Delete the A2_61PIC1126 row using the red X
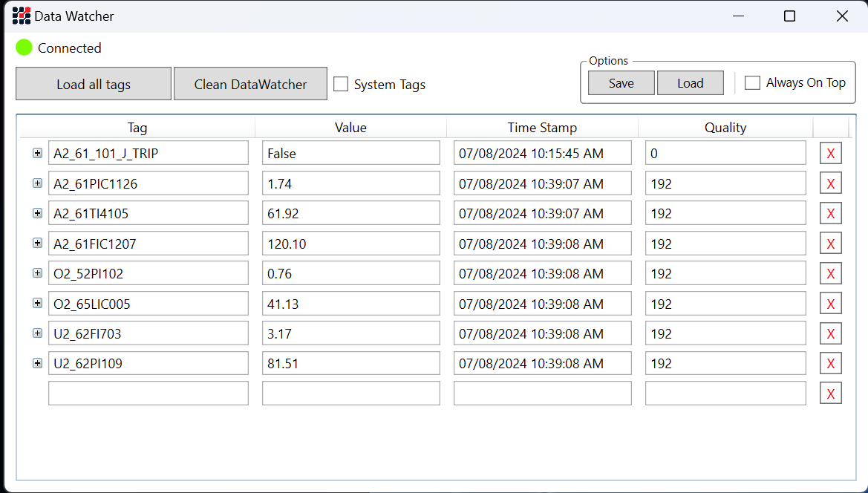 coord(830,183)
